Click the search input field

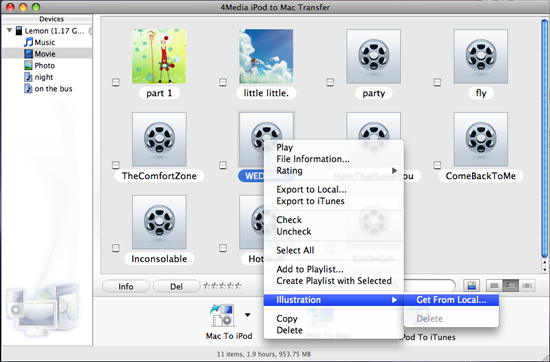click(x=430, y=286)
